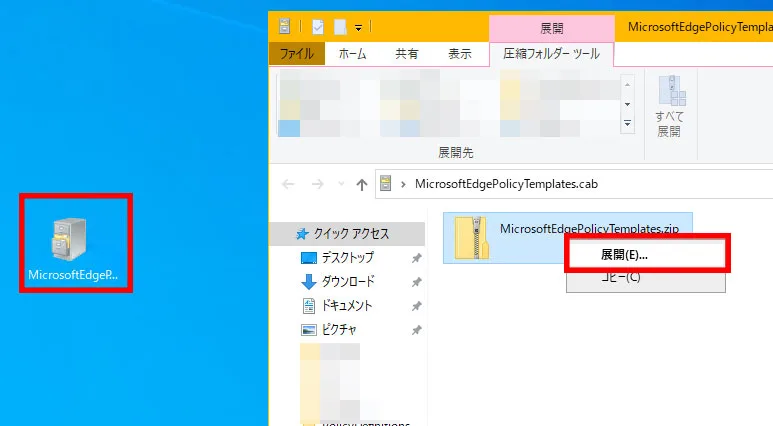Open the Customize Quick Access Toolbar dropdown

tap(358, 28)
